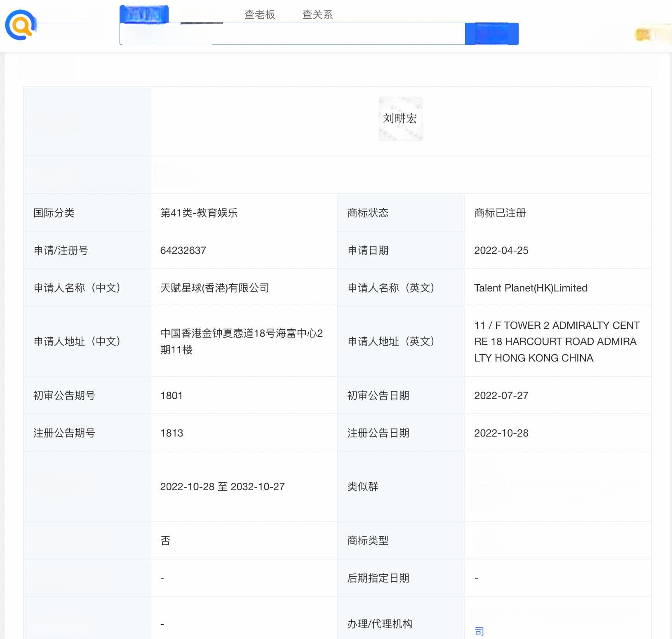The width and height of the screenshot is (672, 639).
Task: Select the blue highlighted search tab
Action: (x=144, y=14)
